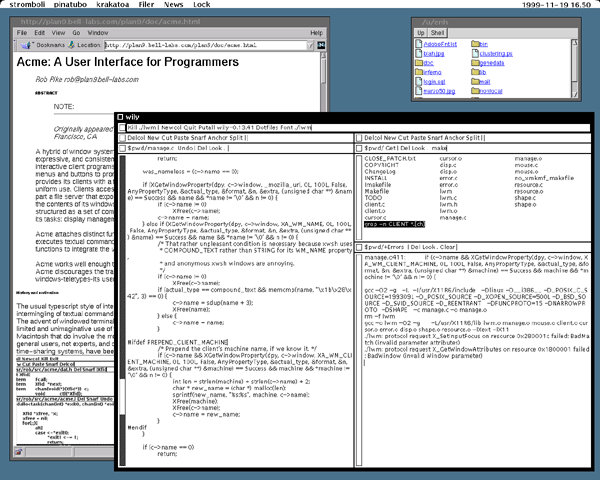Image resolution: width=600 pixels, height=480 pixels.
Task: Open AdobeFnt.lst link in filer
Action: (x=440, y=44)
